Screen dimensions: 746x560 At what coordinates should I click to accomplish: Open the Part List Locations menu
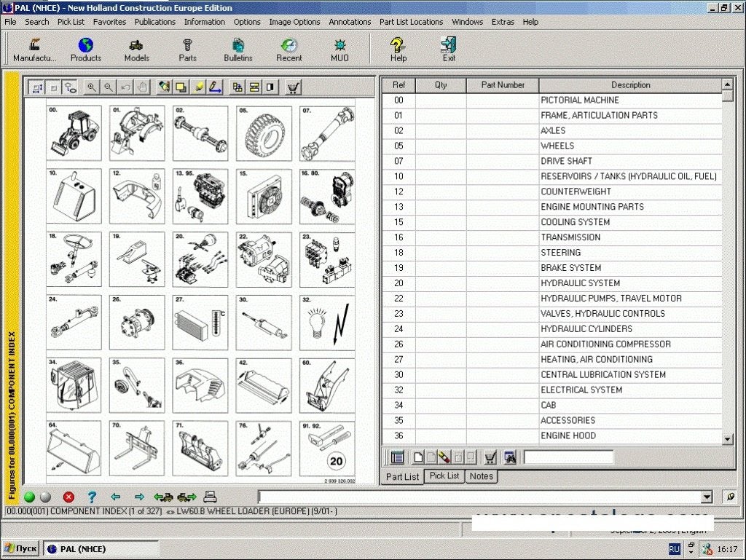pos(411,22)
